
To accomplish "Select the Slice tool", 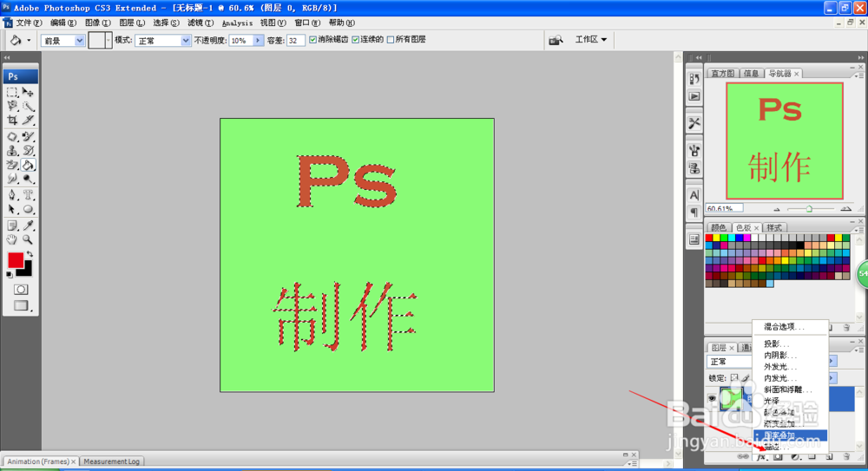I will (28, 120).
